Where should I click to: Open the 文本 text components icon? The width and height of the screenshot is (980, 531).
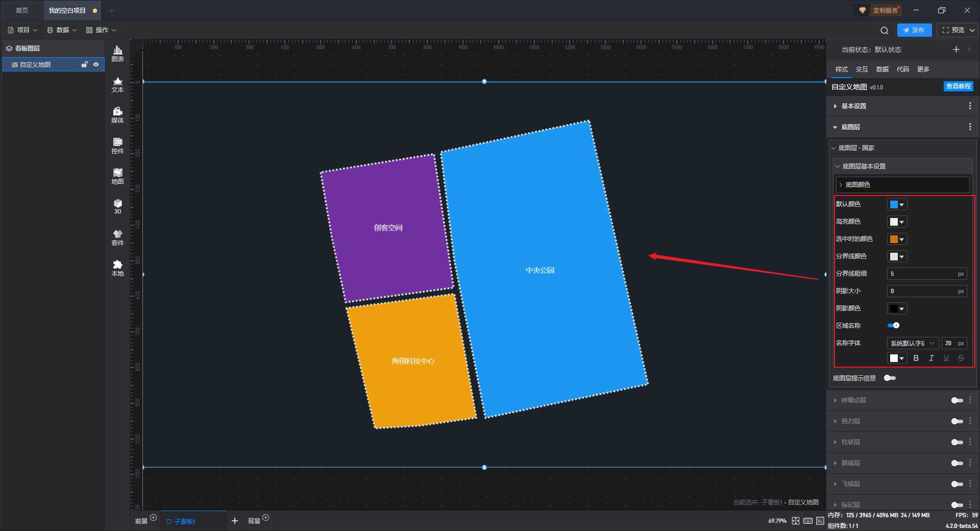pos(117,84)
